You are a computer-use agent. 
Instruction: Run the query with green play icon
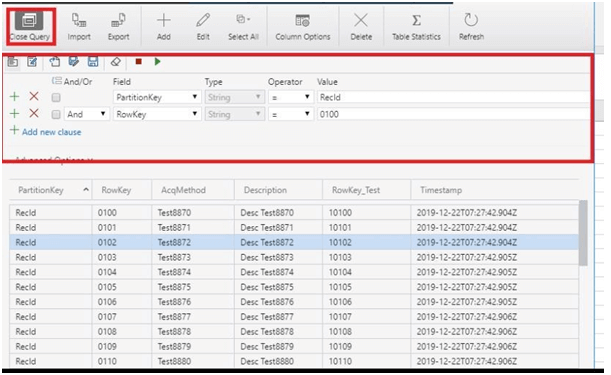pyautogui.click(x=157, y=62)
